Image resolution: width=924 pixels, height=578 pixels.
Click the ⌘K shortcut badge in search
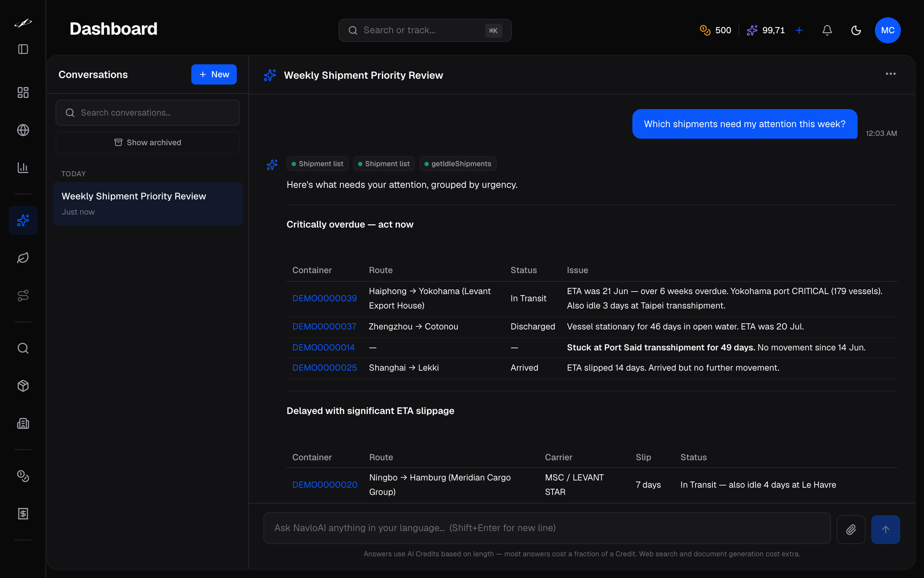pos(493,31)
